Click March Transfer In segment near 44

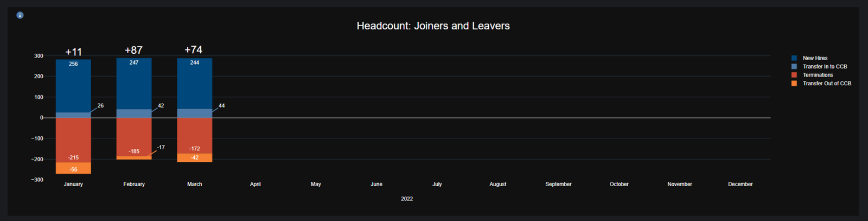pyautogui.click(x=195, y=113)
